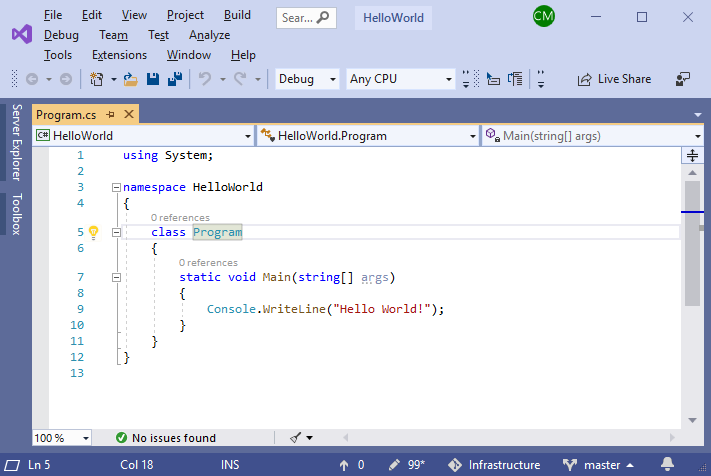The image size is (711, 476).
Task: Click the Undo arrow icon
Action: (205, 79)
